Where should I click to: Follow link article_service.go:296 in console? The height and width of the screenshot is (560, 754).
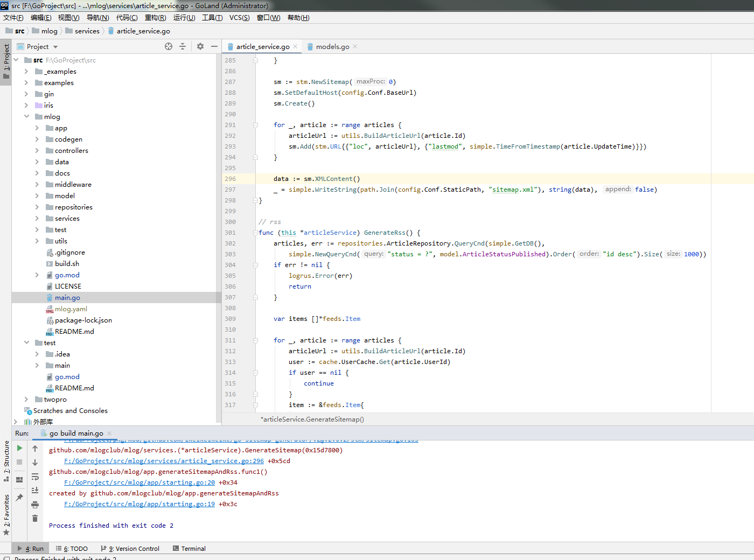pos(164,461)
